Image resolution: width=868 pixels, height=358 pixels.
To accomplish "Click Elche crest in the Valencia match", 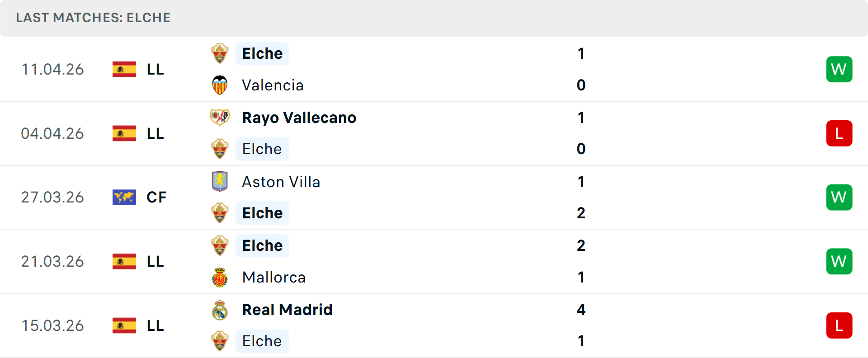I will pos(220,53).
